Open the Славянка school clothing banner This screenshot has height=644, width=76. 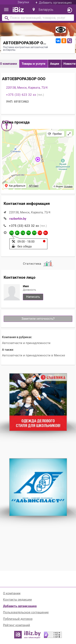(38, 402)
